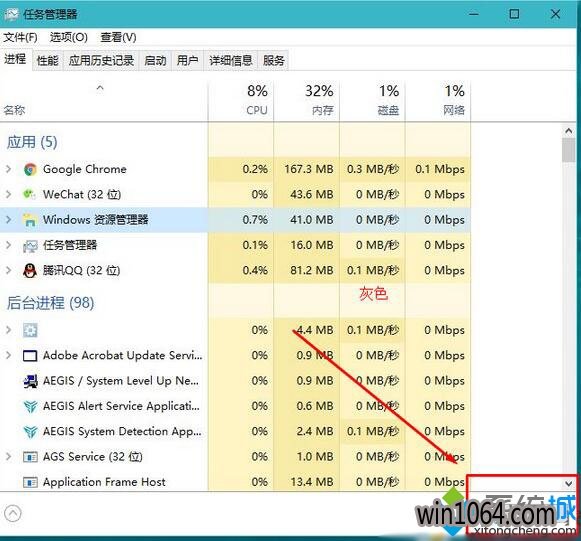Sort by the 名称 column header
The width and height of the screenshot is (581, 541).
point(104,100)
